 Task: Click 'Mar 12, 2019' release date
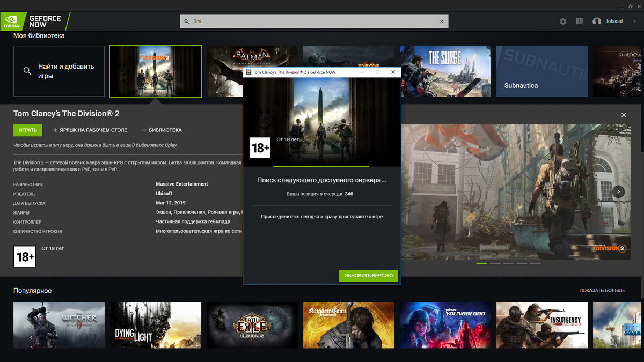point(170,203)
